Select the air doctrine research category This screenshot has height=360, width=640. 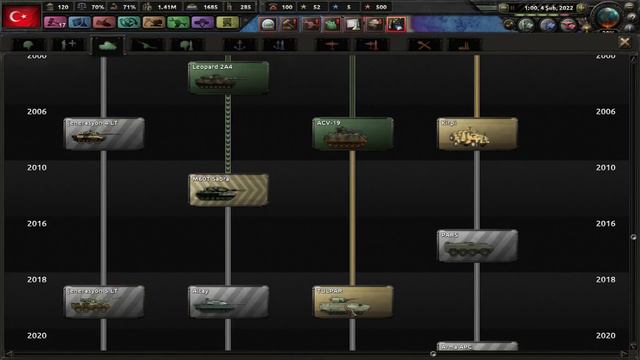[371, 45]
